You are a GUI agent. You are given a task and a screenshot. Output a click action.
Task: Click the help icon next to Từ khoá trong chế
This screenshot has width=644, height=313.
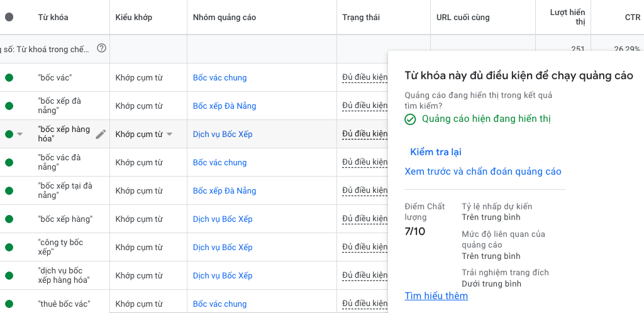(x=102, y=48)
